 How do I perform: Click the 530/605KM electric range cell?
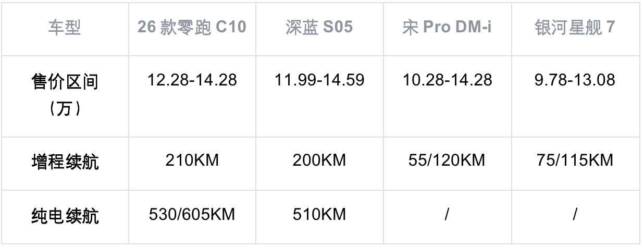click(x=192, y=215)
